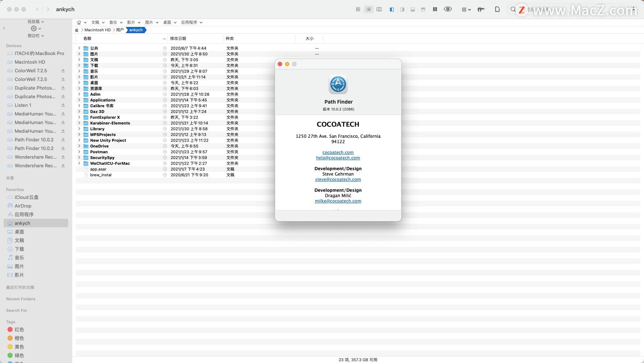Image resolution: width=644 pixels, height=363 pixels.
Task: Expand the Applications folder disclosure arrow
Action: pyautogui.click(x=79, y=100)
